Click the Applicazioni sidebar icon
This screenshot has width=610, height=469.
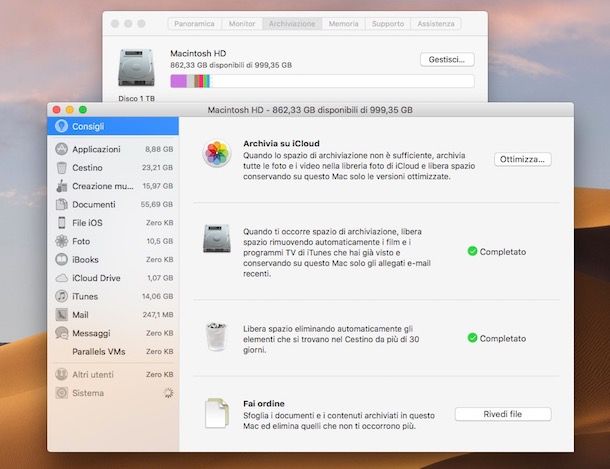coord(61,149)
